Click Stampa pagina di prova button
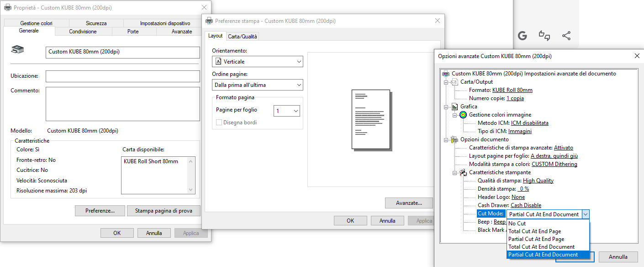The height and width of the screenshot is (267, 644). pos(164,211)
